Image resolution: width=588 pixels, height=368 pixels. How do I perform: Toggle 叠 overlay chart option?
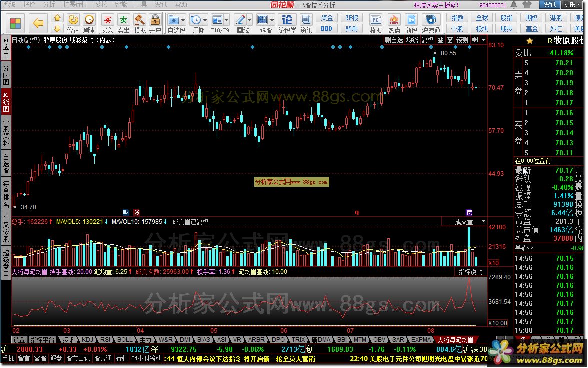(441, 40)
